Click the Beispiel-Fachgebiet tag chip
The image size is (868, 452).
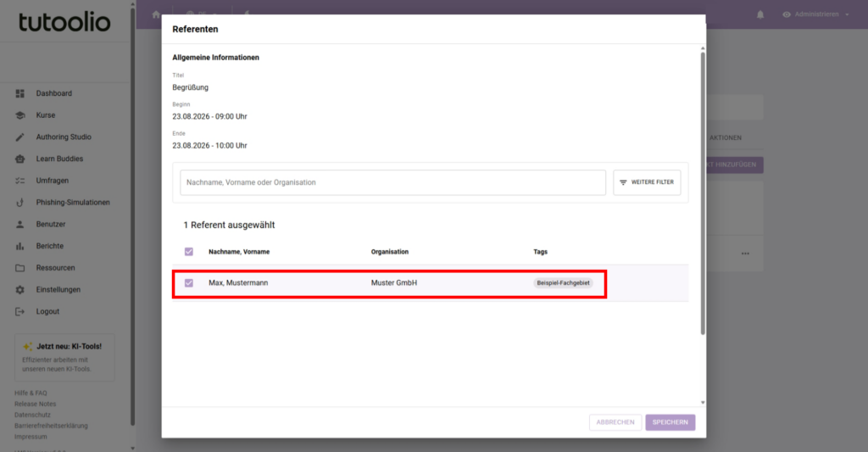click(x=563, y=283)
